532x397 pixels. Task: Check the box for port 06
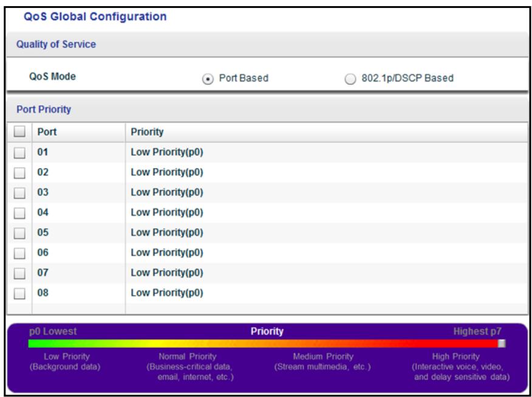pos(19,254)
